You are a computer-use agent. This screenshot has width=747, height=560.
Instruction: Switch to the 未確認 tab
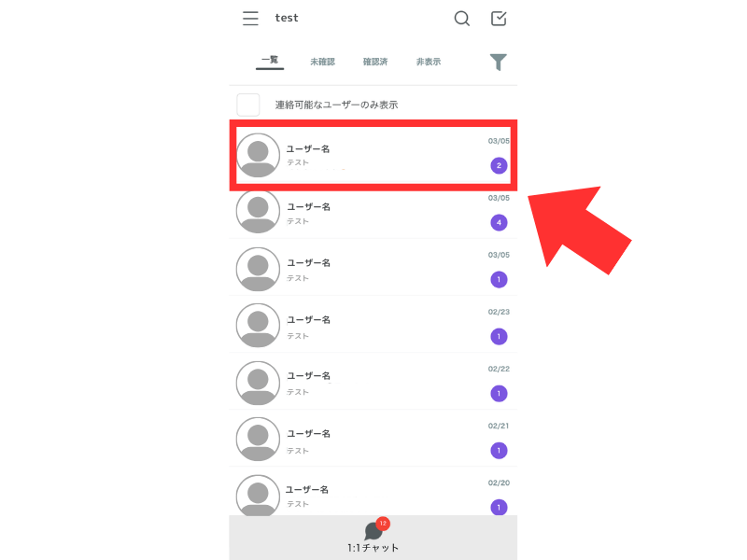322,62
